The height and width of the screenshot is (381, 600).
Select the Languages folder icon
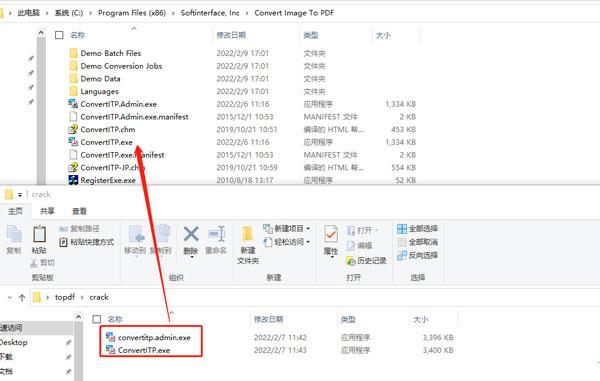point(73,91)
